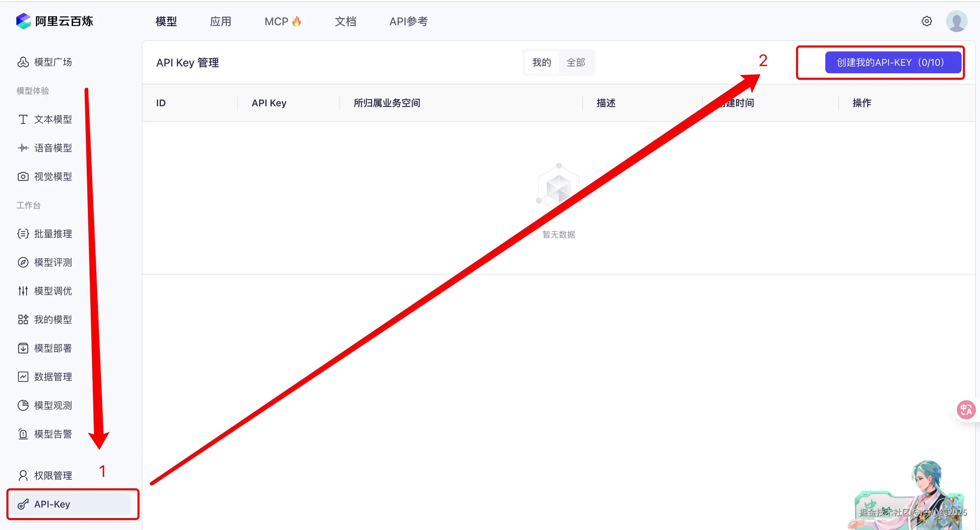Switch to 我的 API key filter
This screenshot has width=980, height=530.
pyautogui.click(x=541, y=62)
